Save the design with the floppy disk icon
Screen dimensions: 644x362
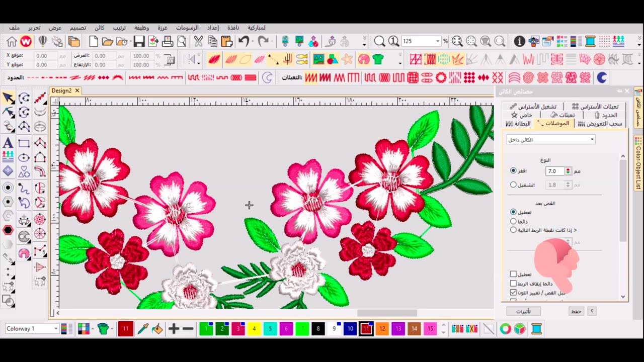[139, 41]
